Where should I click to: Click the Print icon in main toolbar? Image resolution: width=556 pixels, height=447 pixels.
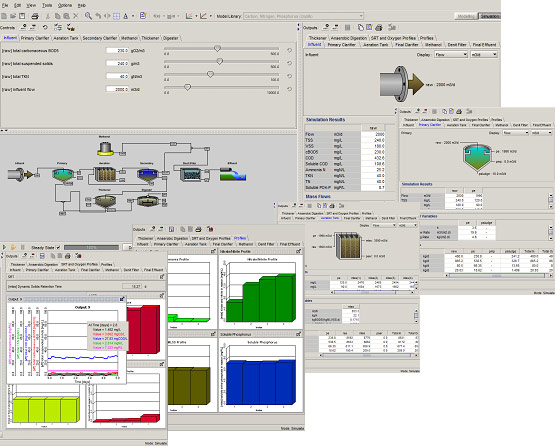click(35, 16)
